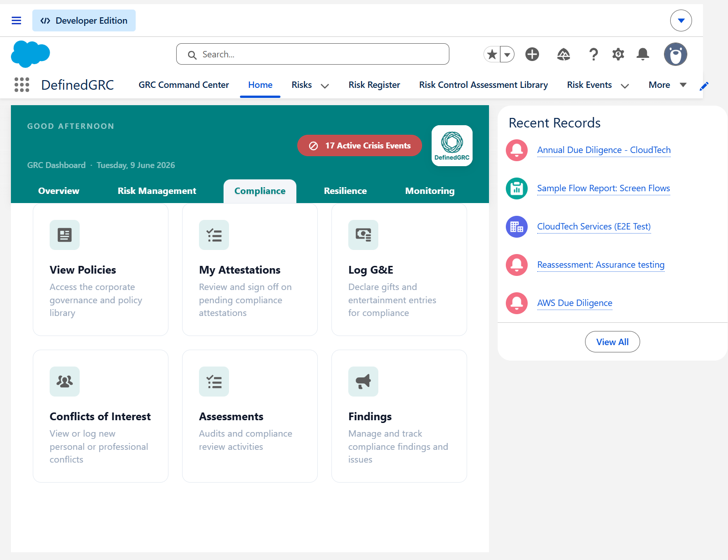Click the Assessments checklist icon

pos(214,382)
